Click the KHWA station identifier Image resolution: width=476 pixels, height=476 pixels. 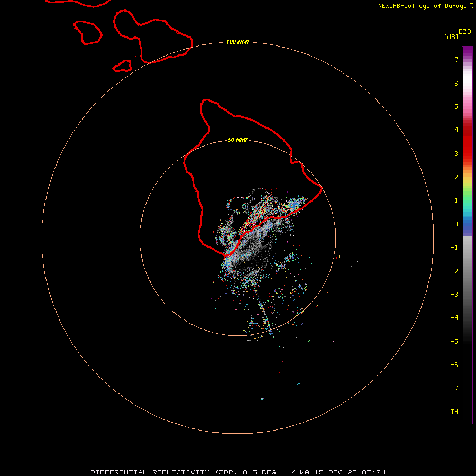(300, 472)
